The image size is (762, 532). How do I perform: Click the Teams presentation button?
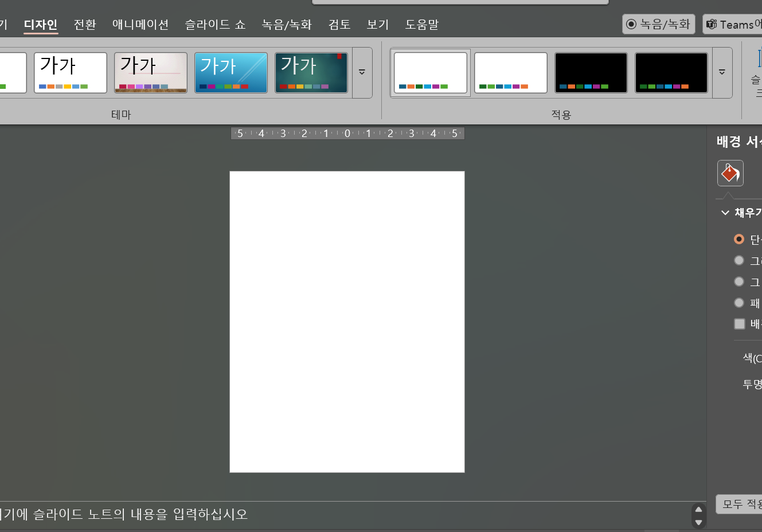[x=733, y=24]
